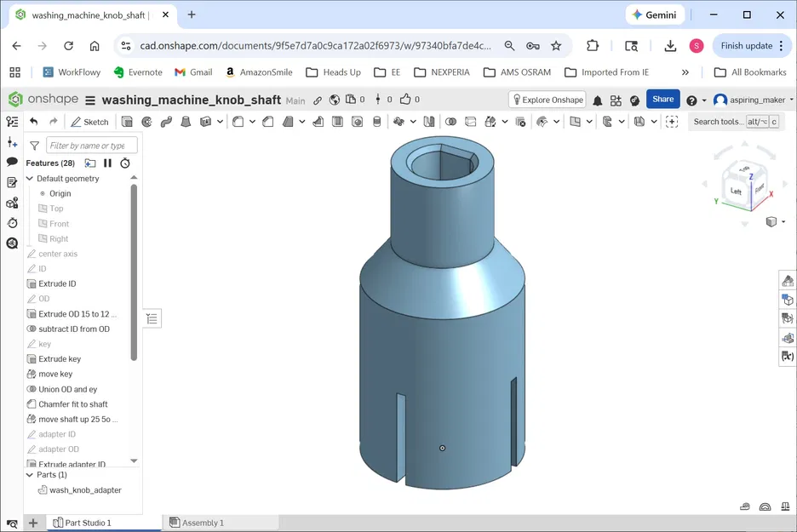Screen dimensions: 797x532
Task: Open the Onshape document hamburger menu
Action: pos(89,100)
